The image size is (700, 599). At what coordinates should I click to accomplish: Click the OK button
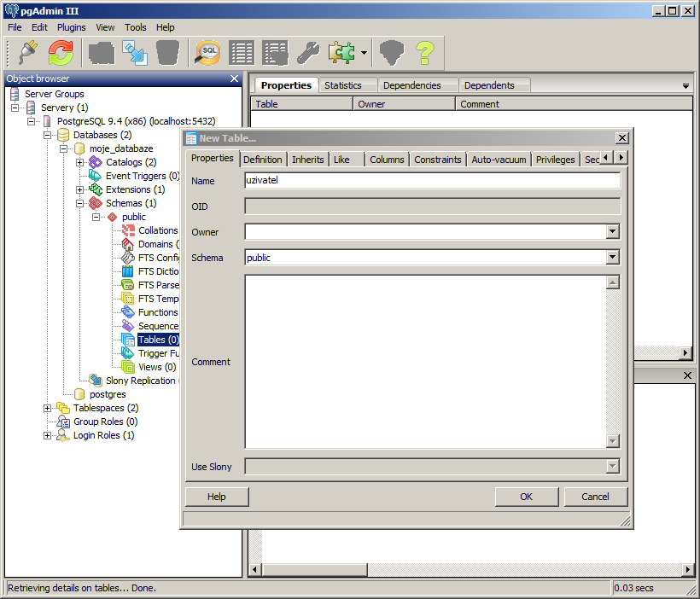point(527,497)
